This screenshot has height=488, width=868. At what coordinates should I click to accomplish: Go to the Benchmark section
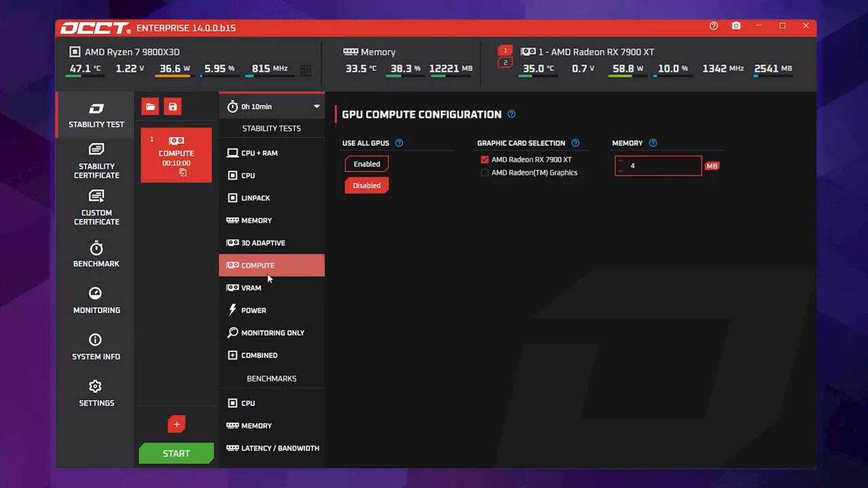pyautogui.click(x=96, y=254)
